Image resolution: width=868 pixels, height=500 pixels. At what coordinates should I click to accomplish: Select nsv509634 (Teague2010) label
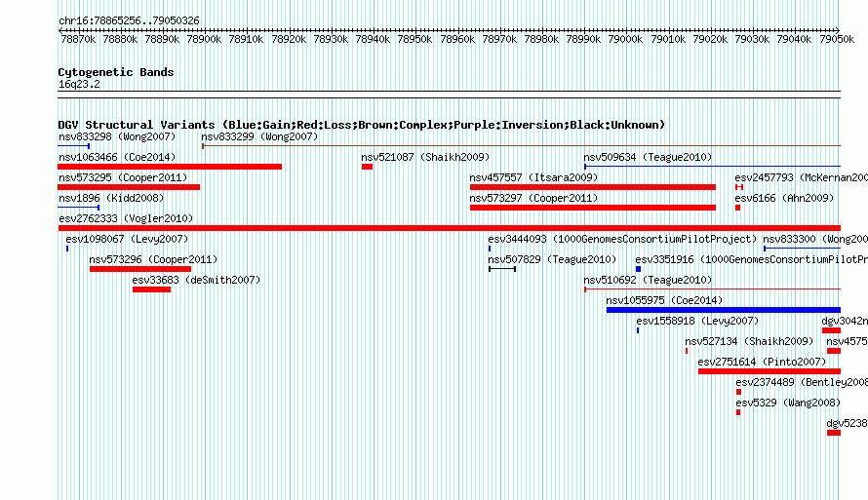(648, 157)
